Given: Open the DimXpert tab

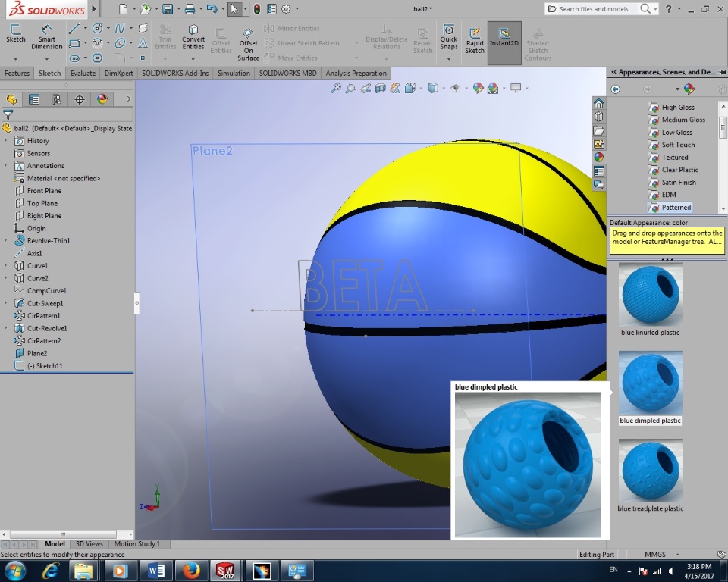Looking at the screenshot, I should point(119,74).
